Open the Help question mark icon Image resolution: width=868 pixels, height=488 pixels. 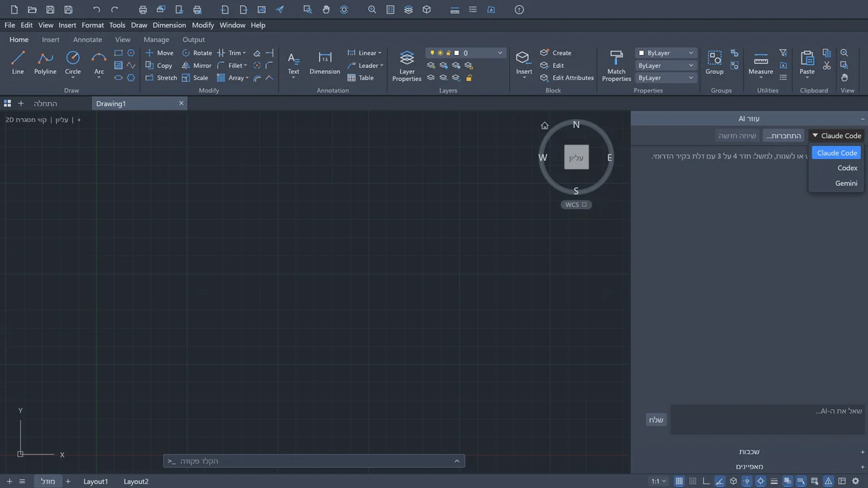519,9
